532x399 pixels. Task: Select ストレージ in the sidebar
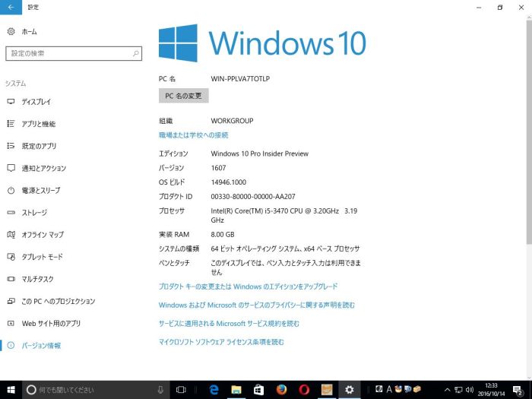(x=34, y=213)
